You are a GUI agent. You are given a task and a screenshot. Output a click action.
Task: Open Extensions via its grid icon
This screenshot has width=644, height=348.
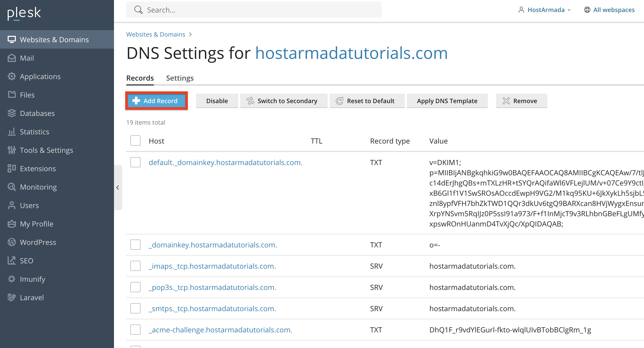tap(12, 169)
